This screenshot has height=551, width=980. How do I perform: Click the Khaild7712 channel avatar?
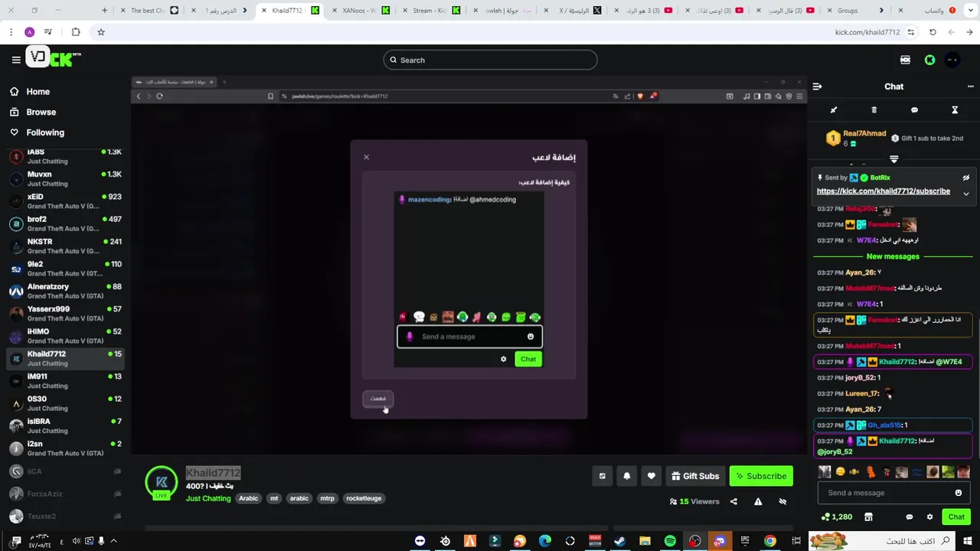point(162,482)
